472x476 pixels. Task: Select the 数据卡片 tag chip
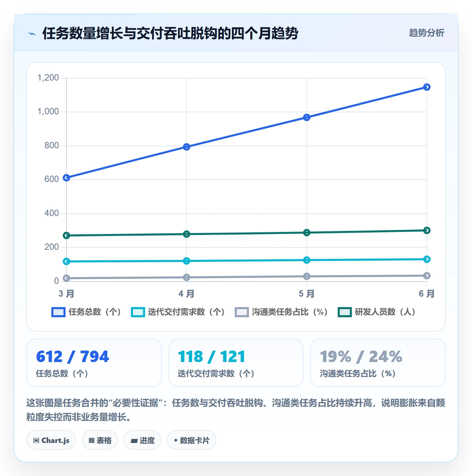click(x=191, y=440)
